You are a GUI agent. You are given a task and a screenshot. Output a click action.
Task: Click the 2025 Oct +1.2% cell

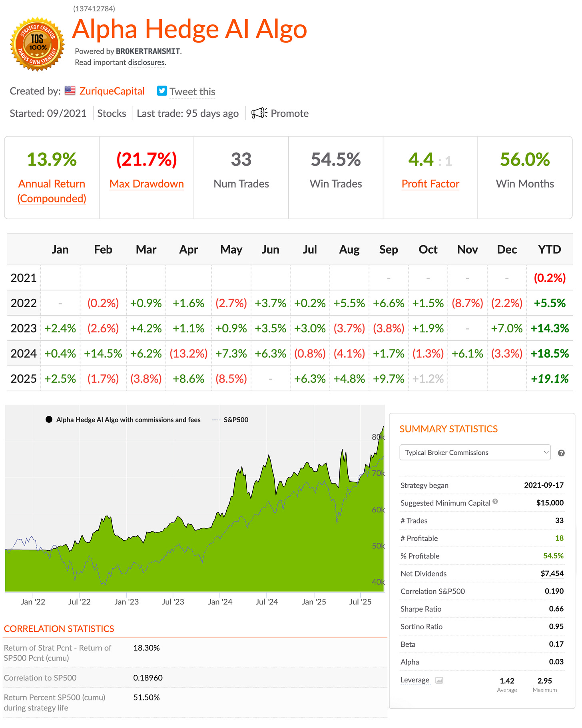pos(428,379)
